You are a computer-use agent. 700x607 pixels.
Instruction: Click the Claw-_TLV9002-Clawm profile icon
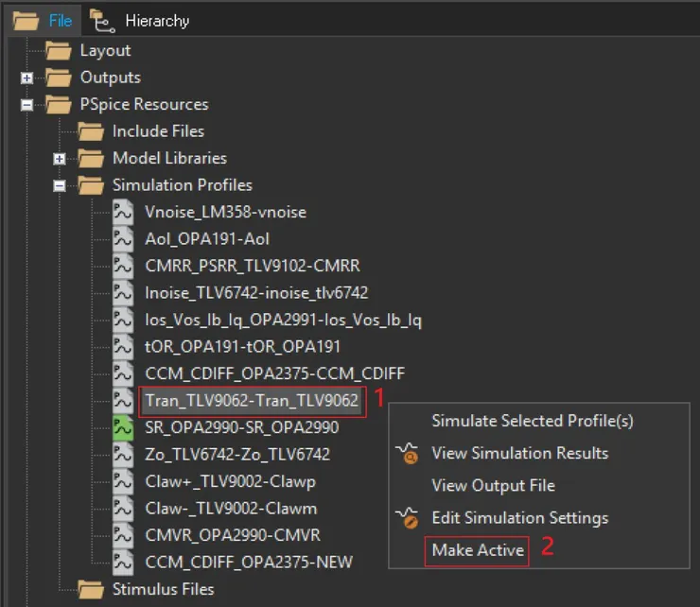[x=123, y=509]
